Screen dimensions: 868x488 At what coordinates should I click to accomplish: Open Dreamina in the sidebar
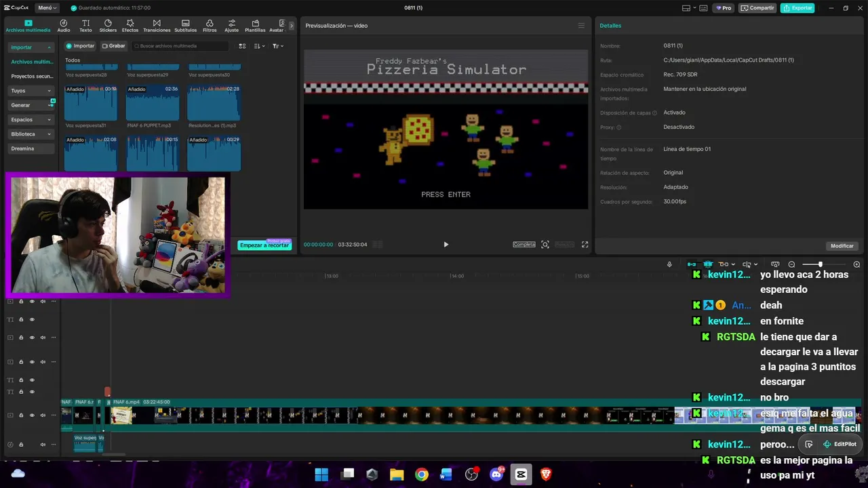tap(31, 148)
